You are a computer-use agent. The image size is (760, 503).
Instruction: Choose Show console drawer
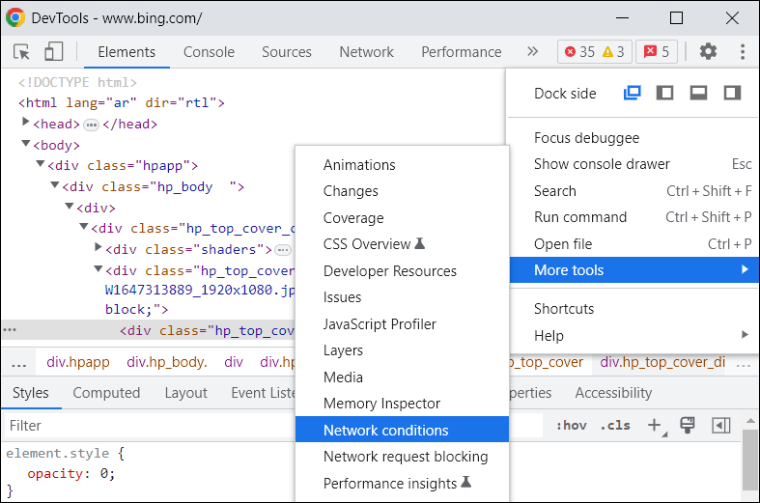click(x=634, y=164)
